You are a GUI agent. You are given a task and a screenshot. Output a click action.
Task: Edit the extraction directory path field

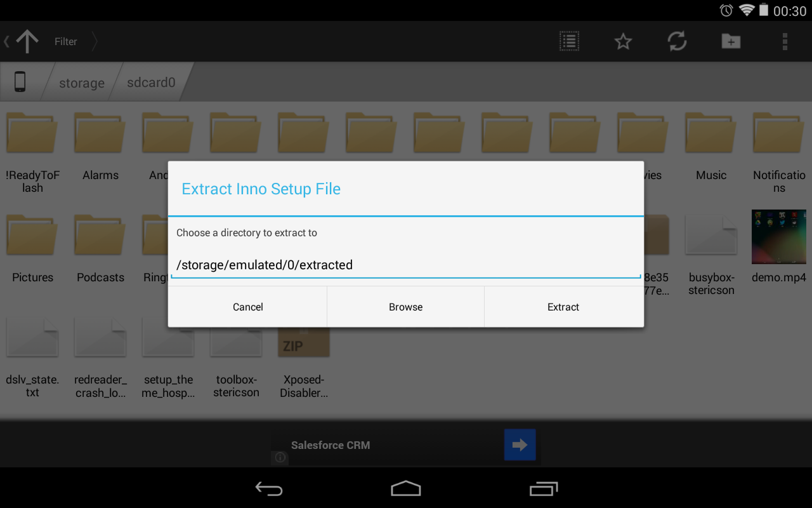[x=406, y=265]
